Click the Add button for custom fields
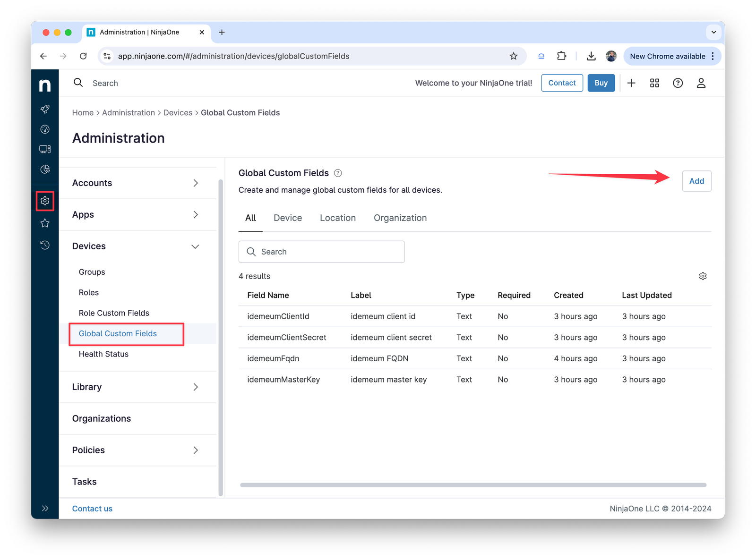Viewport: 756px width, 560px height. point(696,181)
